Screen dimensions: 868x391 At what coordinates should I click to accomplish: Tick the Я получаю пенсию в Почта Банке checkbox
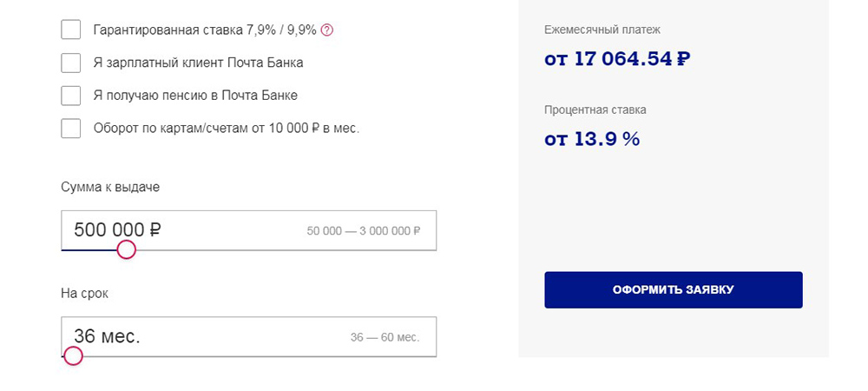[71, 96]
